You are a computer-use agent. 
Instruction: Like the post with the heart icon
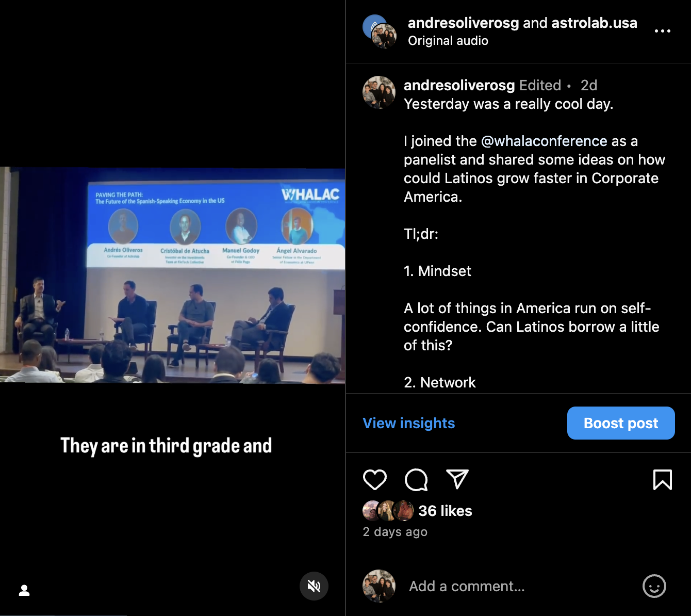(375, 480)
